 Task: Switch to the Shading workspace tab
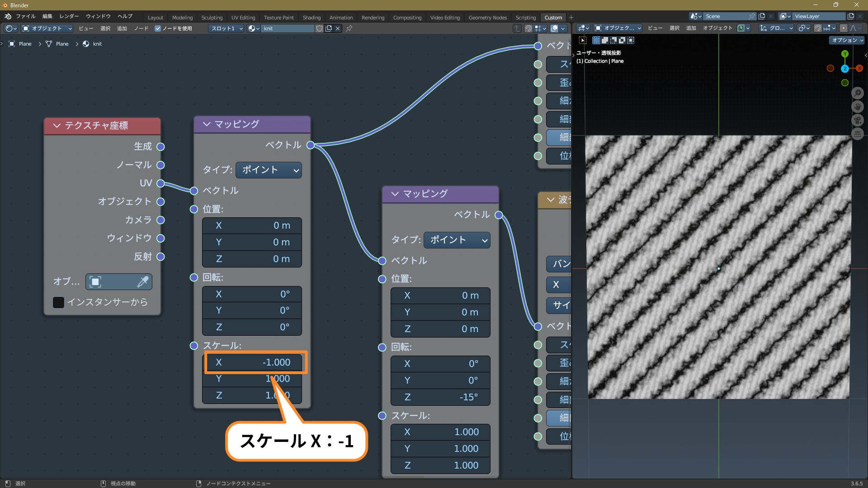click(x=311, y=18)
